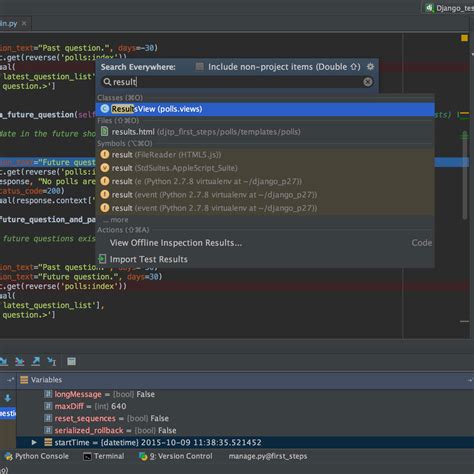The image size is (474, 474).
Task: Select results.html in the Files results
Action: pos(265,132)
